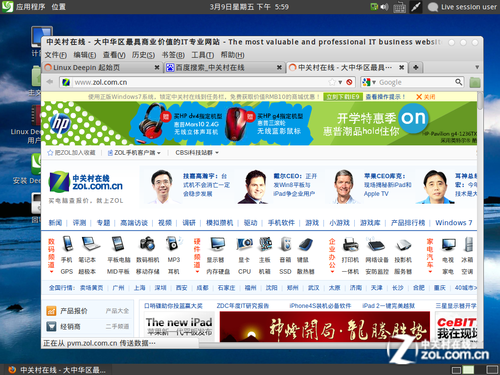Close the Linux Deepin 起始页 tab
500x375 pixels.
(157, 68)
